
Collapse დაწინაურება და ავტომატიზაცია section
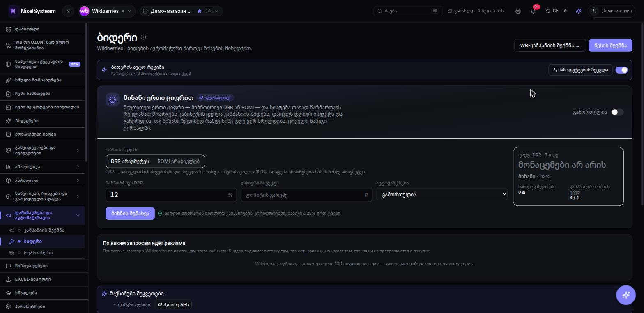pyautogui.click(x=43, y=215)
